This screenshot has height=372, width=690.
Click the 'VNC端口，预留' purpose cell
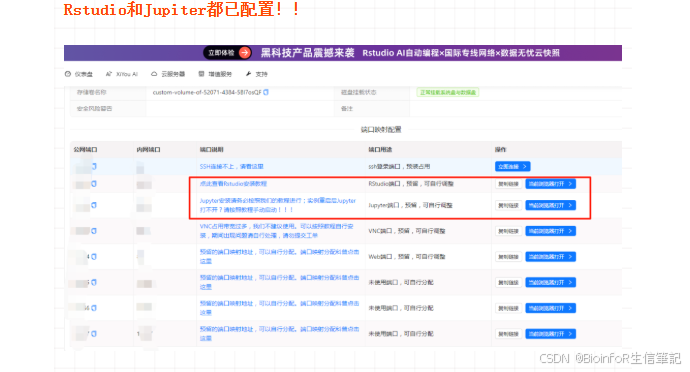pyautogui.click(x=407, y=231)
